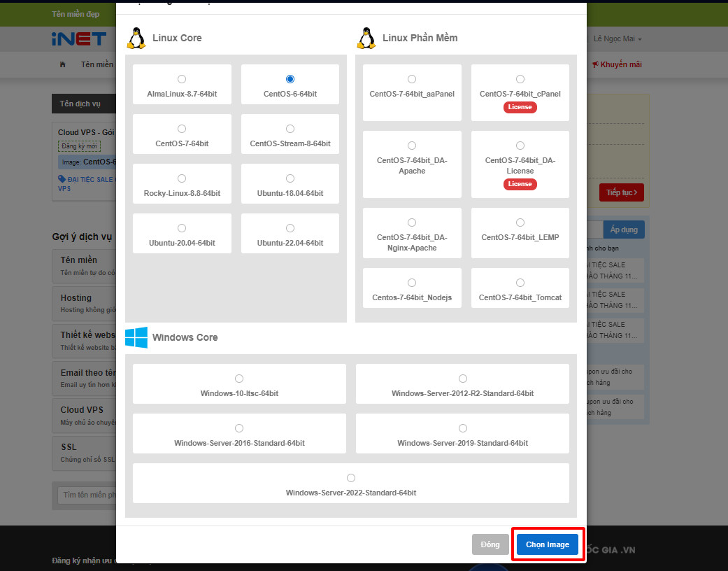Focus the domain search input field
Viewport: 728px width, 571px height.
87,495
